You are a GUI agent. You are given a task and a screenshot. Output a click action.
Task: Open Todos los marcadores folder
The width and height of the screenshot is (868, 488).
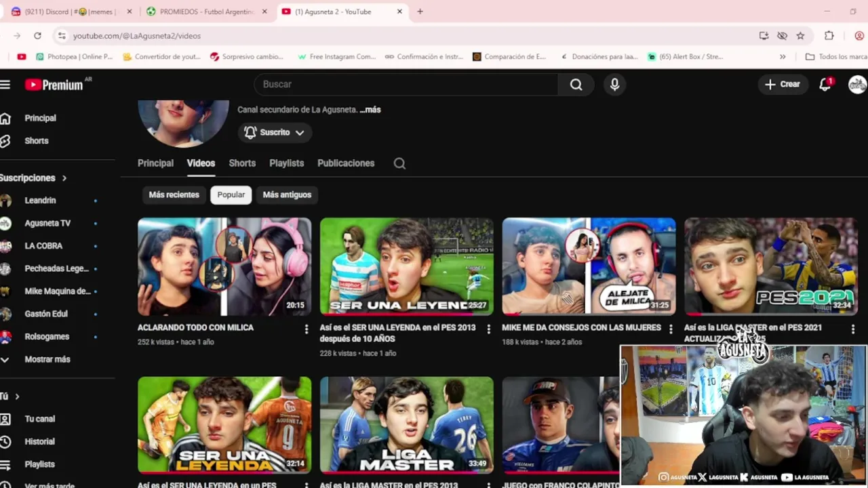(x=836, y=57)
